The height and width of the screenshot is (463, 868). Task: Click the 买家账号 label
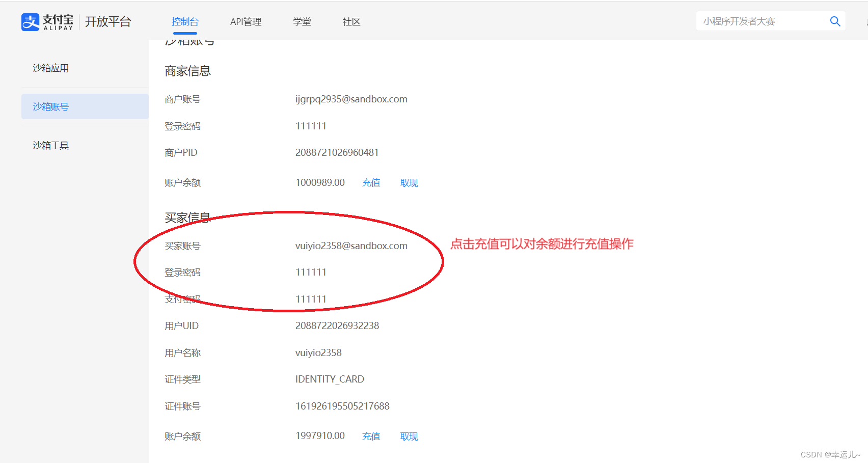click(x=182, y=246)
